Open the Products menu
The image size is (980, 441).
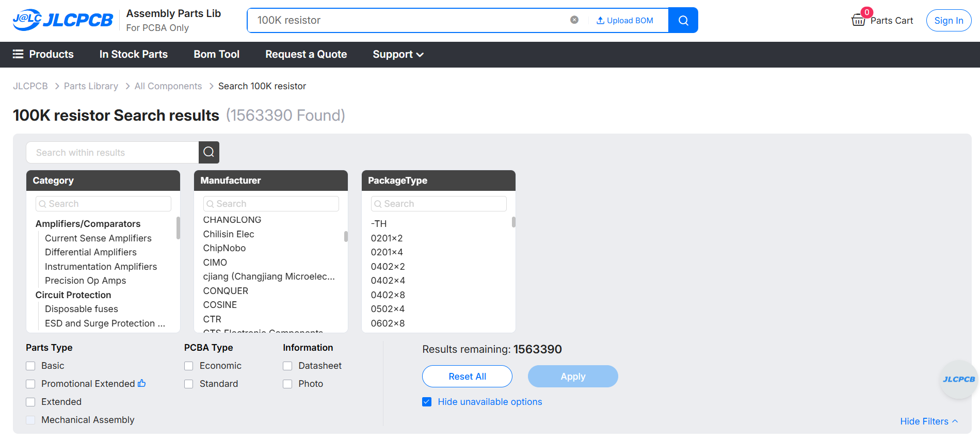tap(43, 54)
